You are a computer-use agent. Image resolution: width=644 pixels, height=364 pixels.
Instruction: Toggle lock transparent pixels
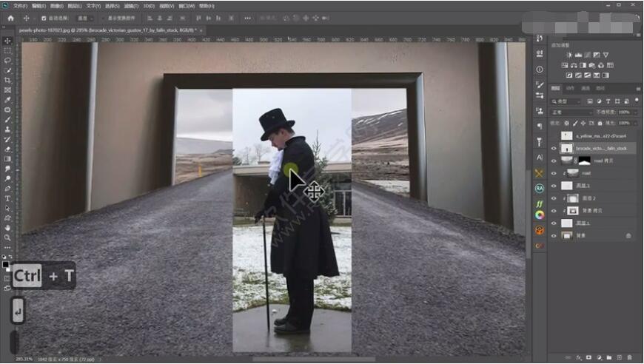(x=567, y=123)
